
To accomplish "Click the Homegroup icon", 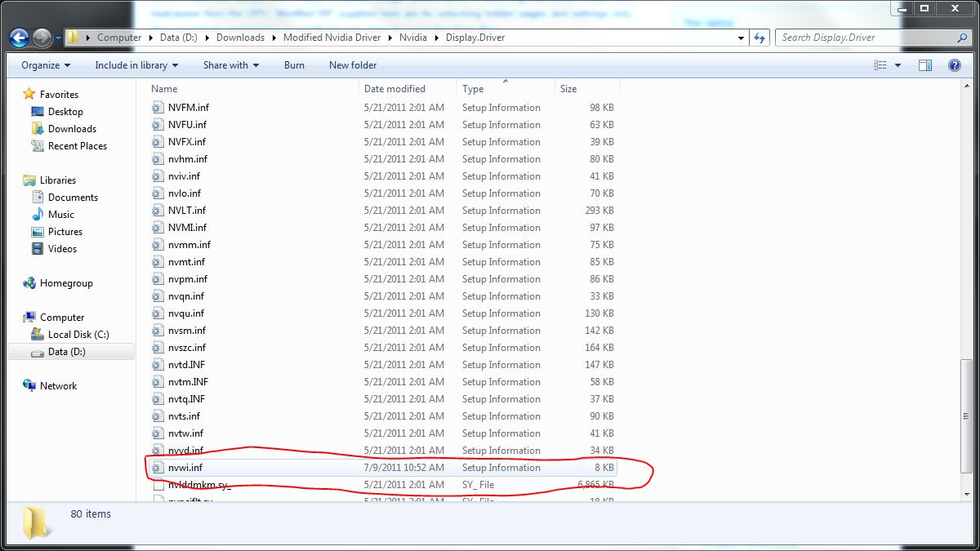I will [x=29, y=283].
